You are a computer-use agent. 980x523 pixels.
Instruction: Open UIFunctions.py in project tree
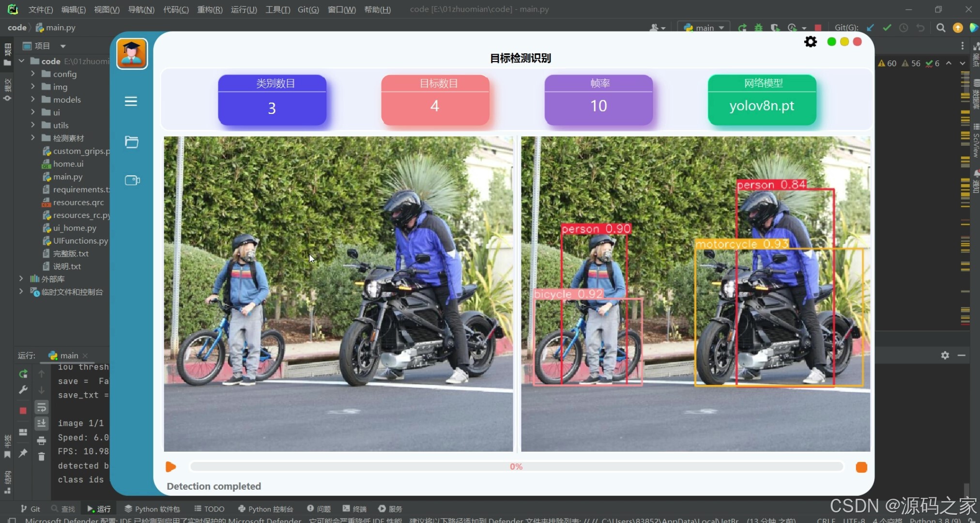coord(80,241)
